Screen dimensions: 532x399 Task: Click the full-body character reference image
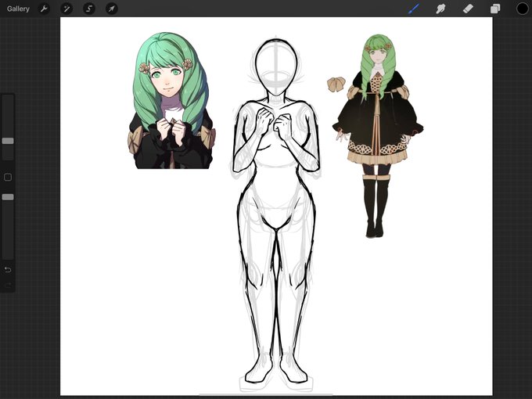click(378, 135)
